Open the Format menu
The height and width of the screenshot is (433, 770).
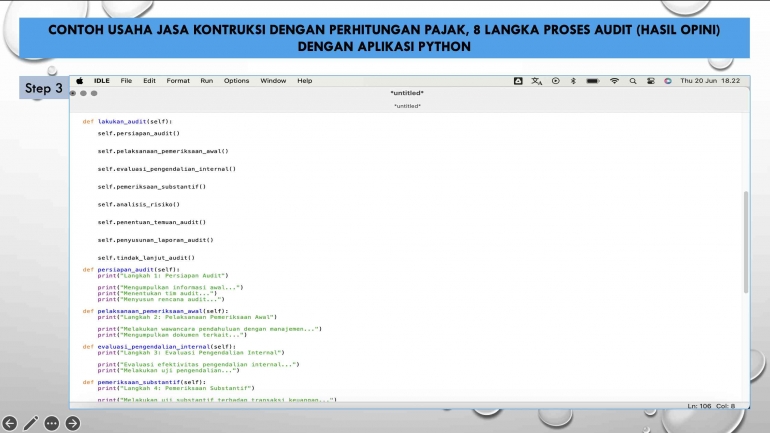click(x=178, y=81)
